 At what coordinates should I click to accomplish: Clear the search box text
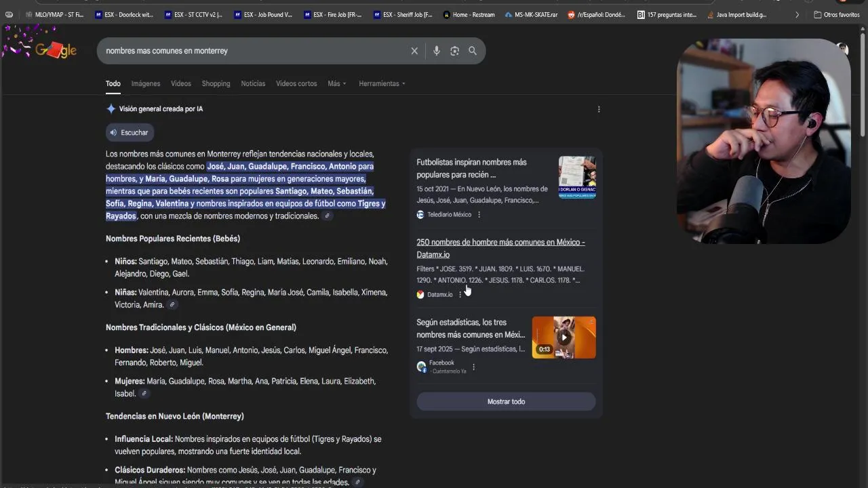tap(414, 51)
